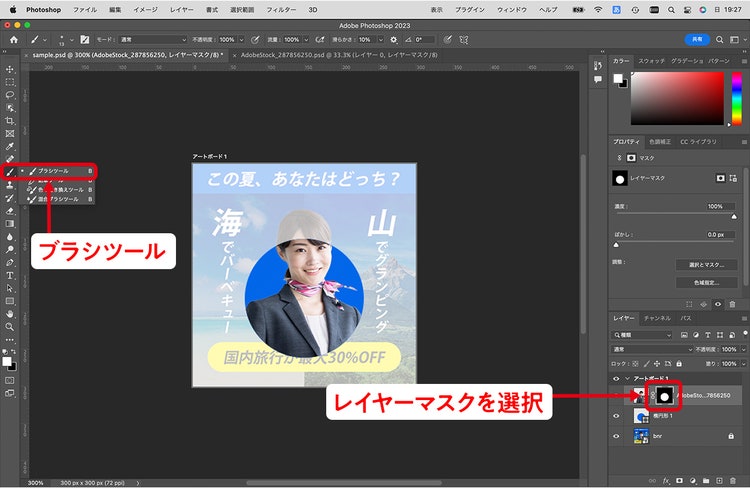Toggle airbrush build-up effects icon
The height and width of the screenshot is (488, 750).
tap(320, 40)
